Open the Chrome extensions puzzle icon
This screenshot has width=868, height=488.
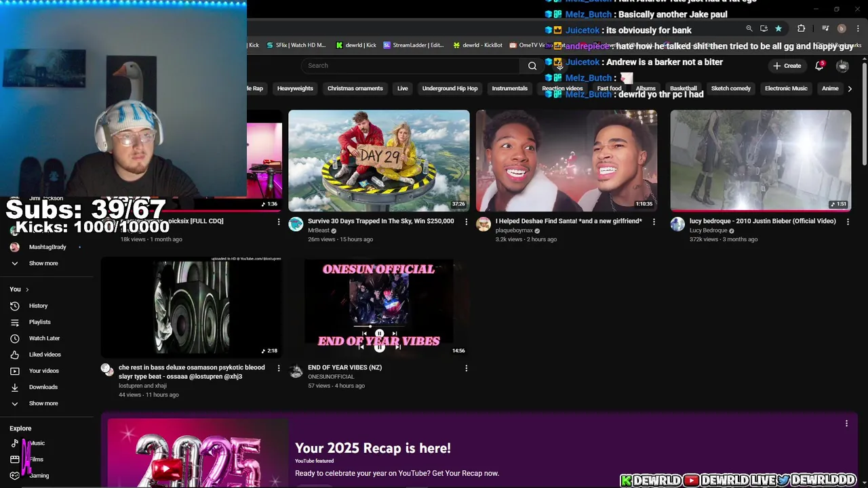801,28
